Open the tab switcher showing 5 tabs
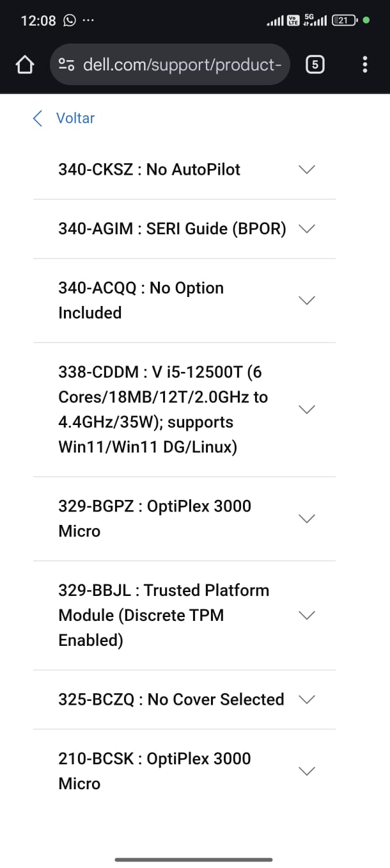Screen dimensions: 390x868 pos(315,65)
